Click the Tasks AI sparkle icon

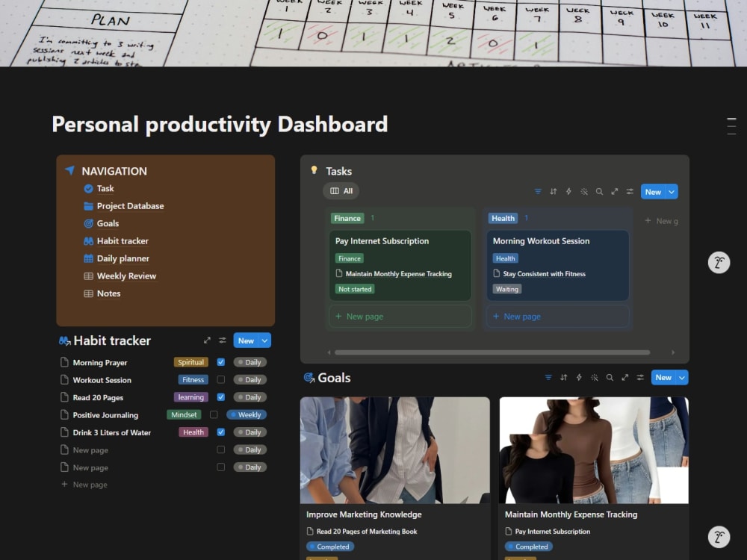pyautogui.click(x=583, y=191)
